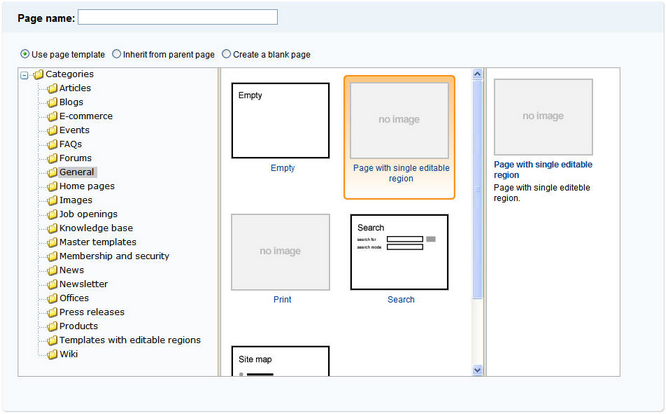Open the Master templates category
Screen dimensions: 666x414
point(98,242)
